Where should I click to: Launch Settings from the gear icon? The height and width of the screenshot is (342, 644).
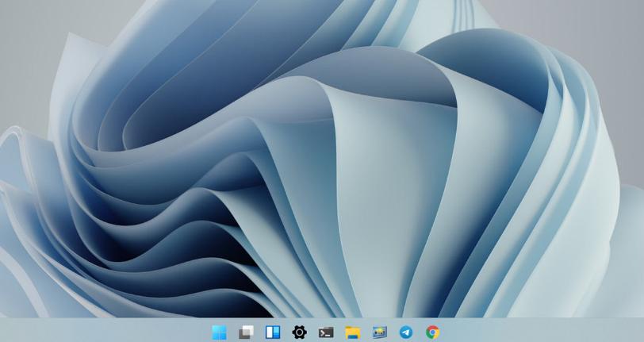300,332
